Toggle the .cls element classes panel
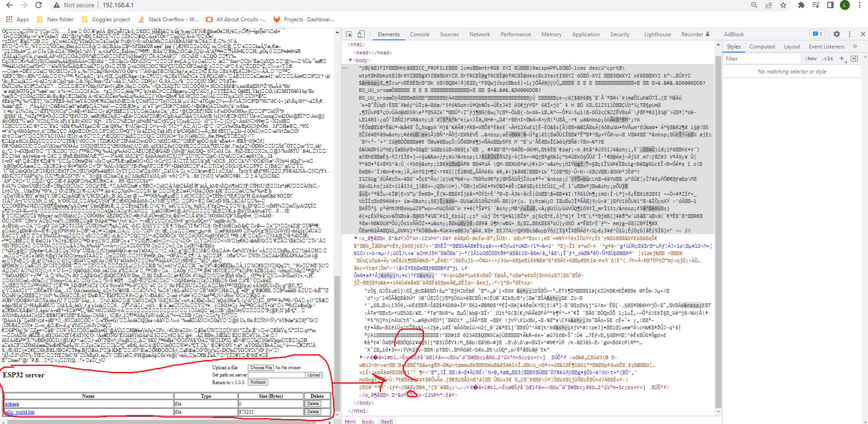Viewport: 868px width, 424px height. click(x=828, y=59)
